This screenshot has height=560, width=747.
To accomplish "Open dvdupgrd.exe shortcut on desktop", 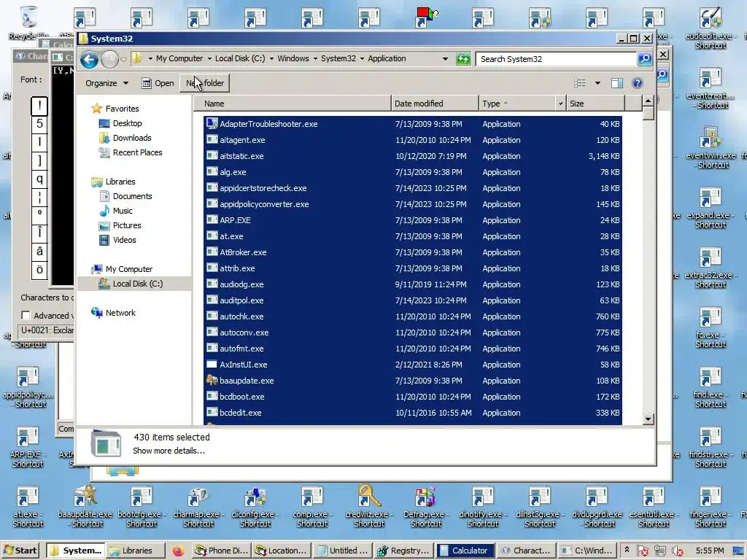I will pos(597,506).
